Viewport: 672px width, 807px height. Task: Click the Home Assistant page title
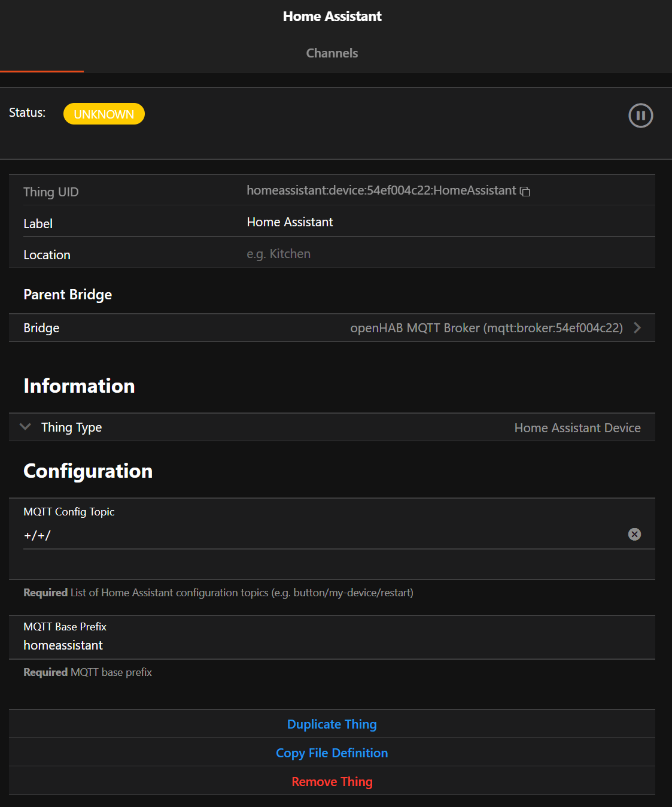[332, 16]
